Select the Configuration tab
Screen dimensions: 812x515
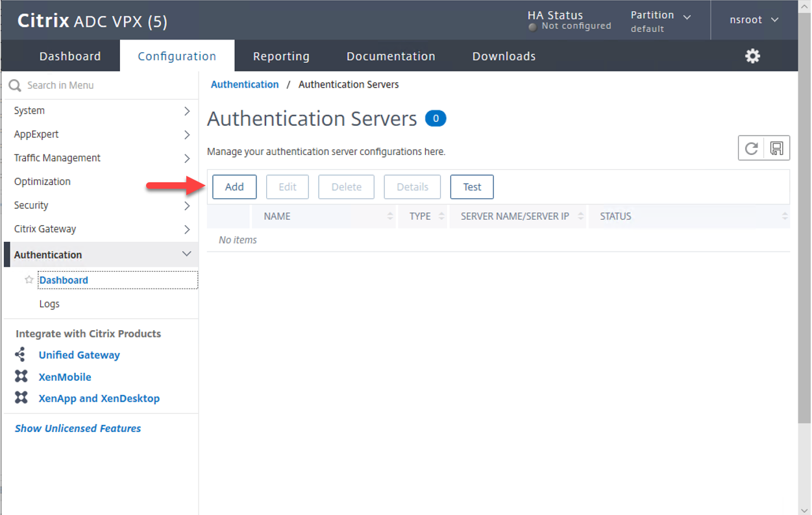pyautogui.click(x=177, y=56)
